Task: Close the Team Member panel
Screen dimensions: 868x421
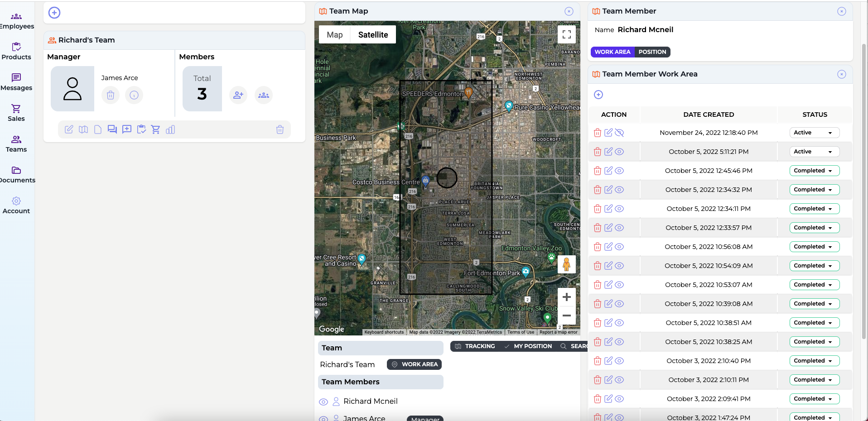Action: [x=842, y=11]
